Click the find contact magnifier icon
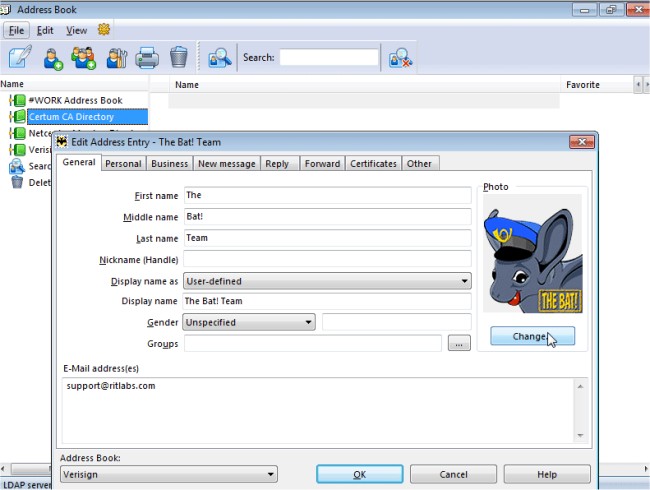The height and width of the screenshot is (490, 650). (219, 57)
